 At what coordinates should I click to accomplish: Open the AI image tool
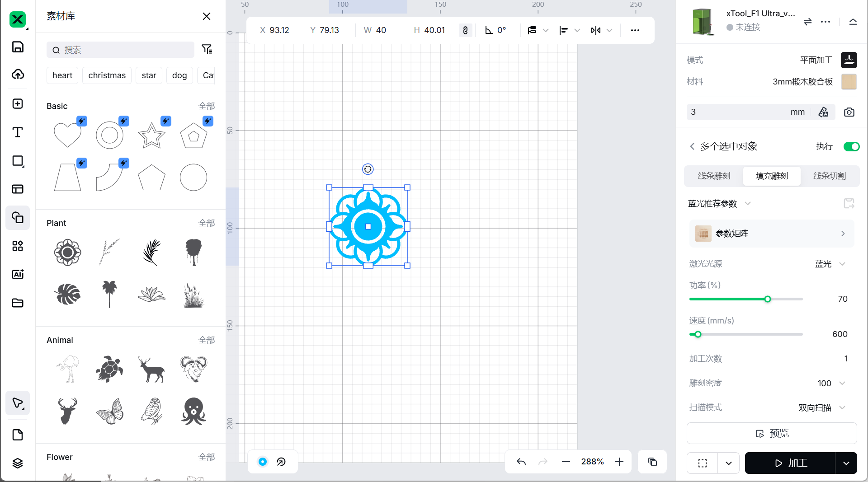point(18,274)
